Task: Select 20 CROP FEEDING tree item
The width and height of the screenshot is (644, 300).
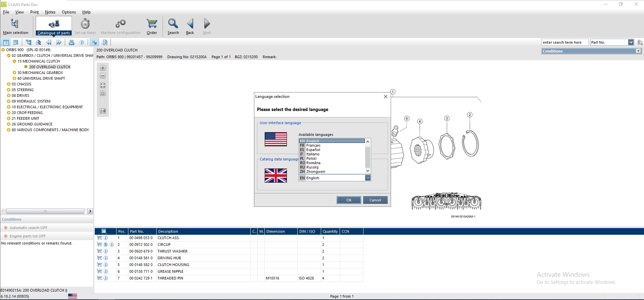Action: coord(27,113)
